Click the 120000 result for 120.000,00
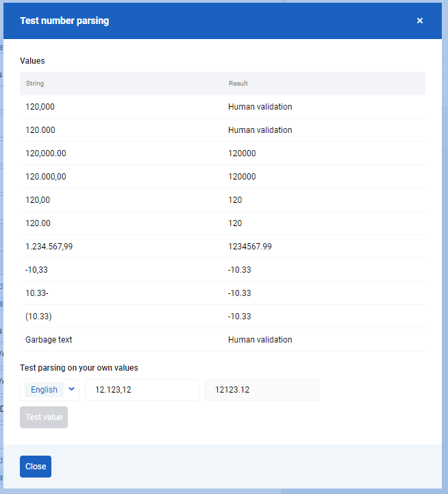Image resolution: width=448 pixels, height=494 pixels. [242, 177]
